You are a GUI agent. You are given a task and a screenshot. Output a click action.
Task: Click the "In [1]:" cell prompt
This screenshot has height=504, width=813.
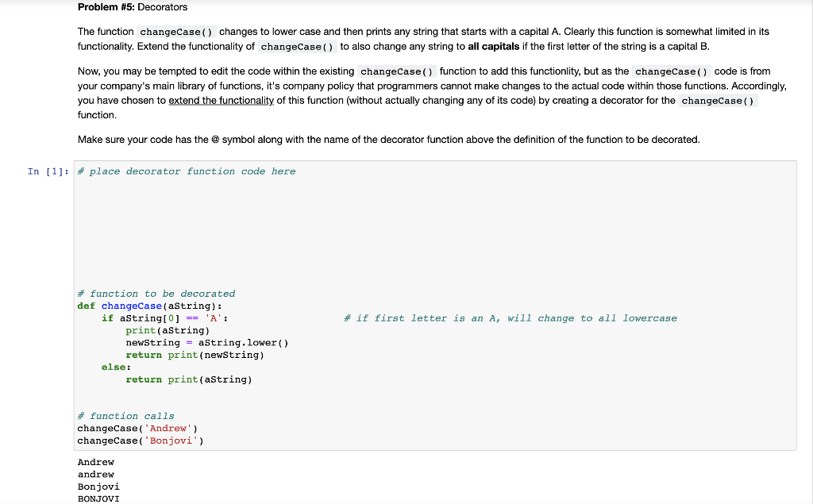[44, 171]
